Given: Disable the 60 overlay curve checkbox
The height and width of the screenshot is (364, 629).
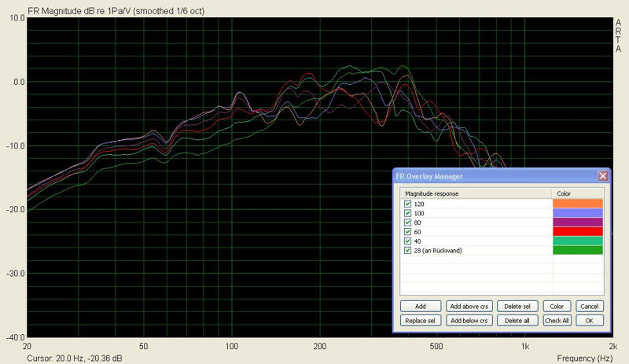Looking at the screenshot, I should (x=407, y=232).
